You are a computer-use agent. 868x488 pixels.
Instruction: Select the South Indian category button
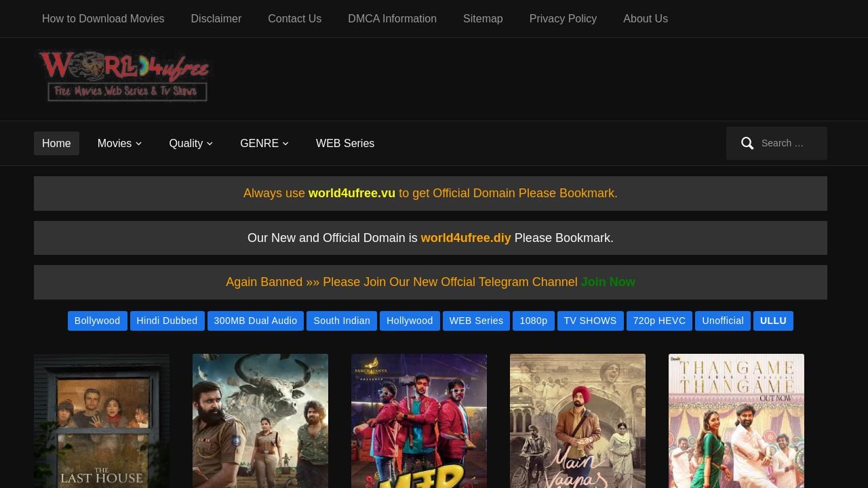342,321
